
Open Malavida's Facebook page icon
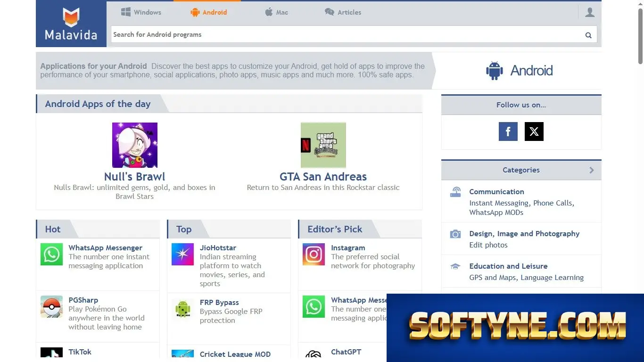click(x=508, y=132)
